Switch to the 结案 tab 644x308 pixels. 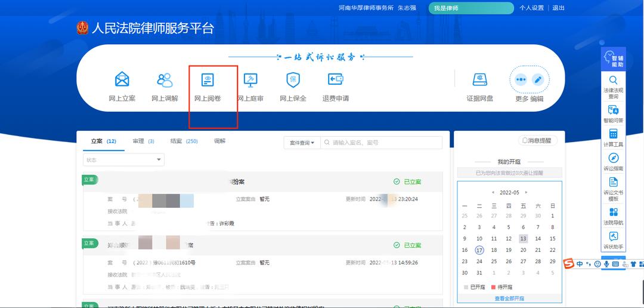183,141
